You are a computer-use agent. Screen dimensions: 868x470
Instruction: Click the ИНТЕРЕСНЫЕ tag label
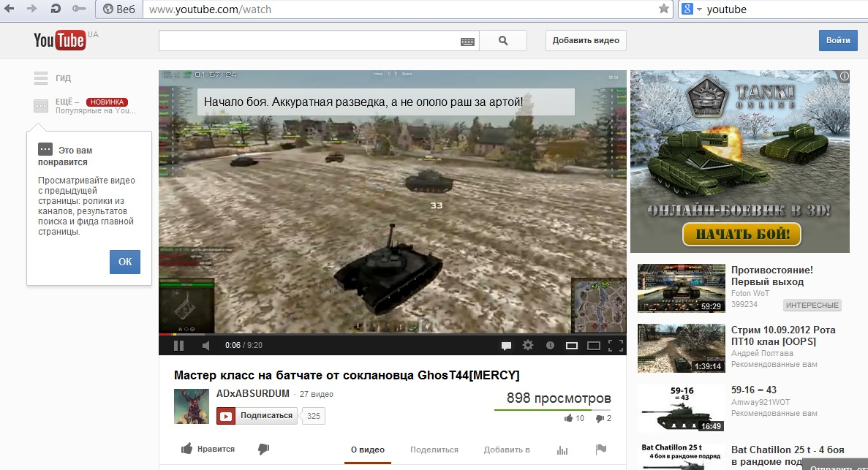tap(812, 305)
